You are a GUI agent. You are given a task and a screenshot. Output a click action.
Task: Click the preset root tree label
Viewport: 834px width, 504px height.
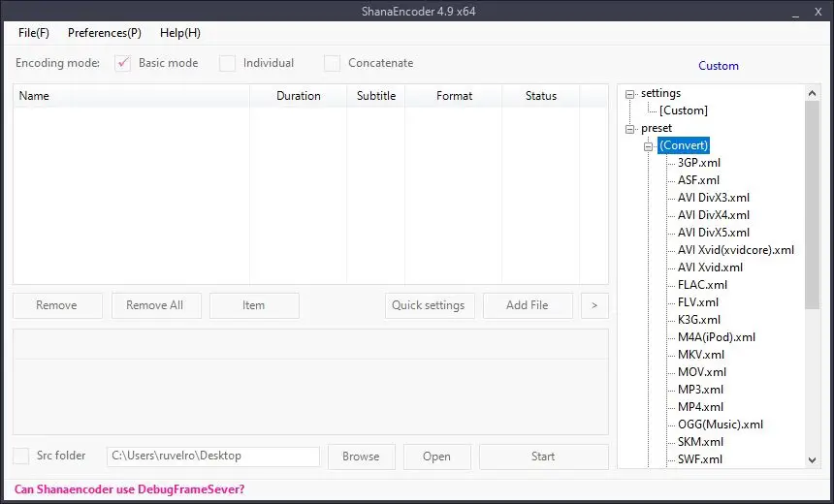657,128
